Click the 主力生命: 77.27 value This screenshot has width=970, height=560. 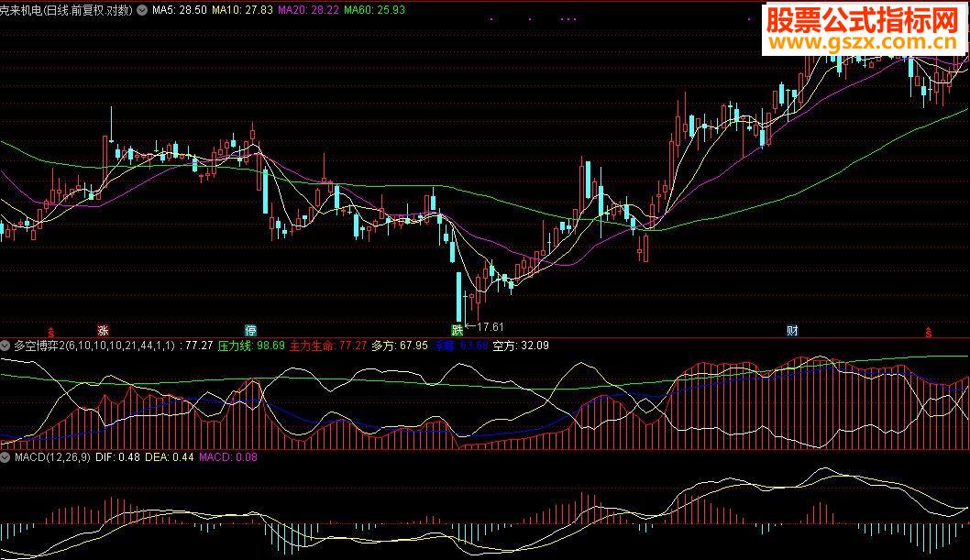[x=328, y=346]
